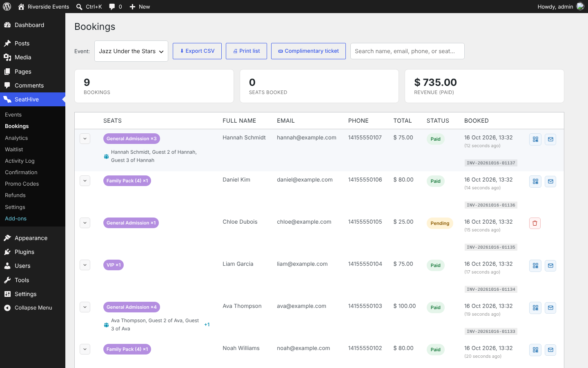Viewport: 588px width, 368px height.
Task: Email Hannah Schmidt's booking confirmation
Action: click(550, 139)
